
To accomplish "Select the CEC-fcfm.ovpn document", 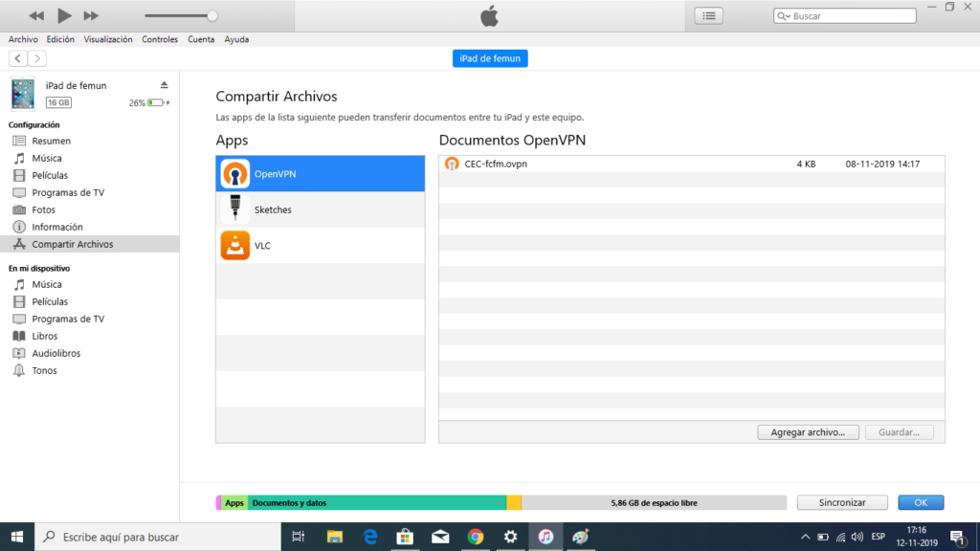I will click(x=496, y=164).
